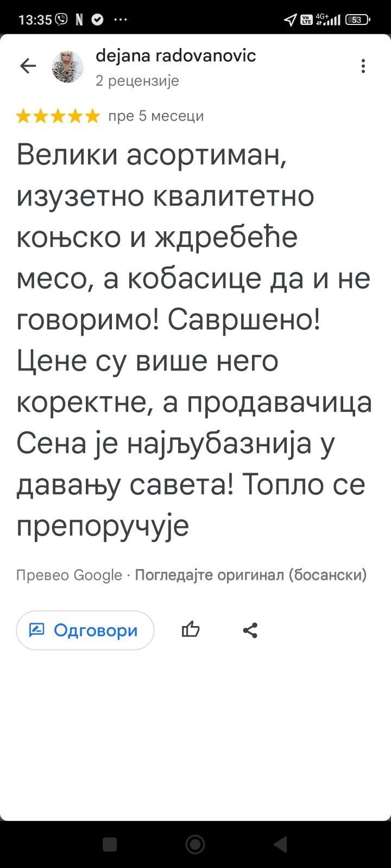Tap the 2 рецензије reviewer count

tap(137, 81)
